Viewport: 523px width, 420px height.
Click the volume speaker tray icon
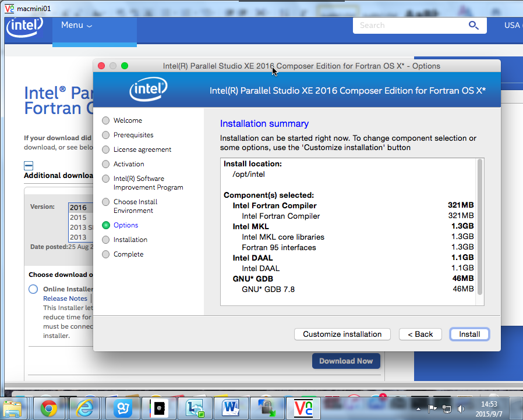point(461,408)
